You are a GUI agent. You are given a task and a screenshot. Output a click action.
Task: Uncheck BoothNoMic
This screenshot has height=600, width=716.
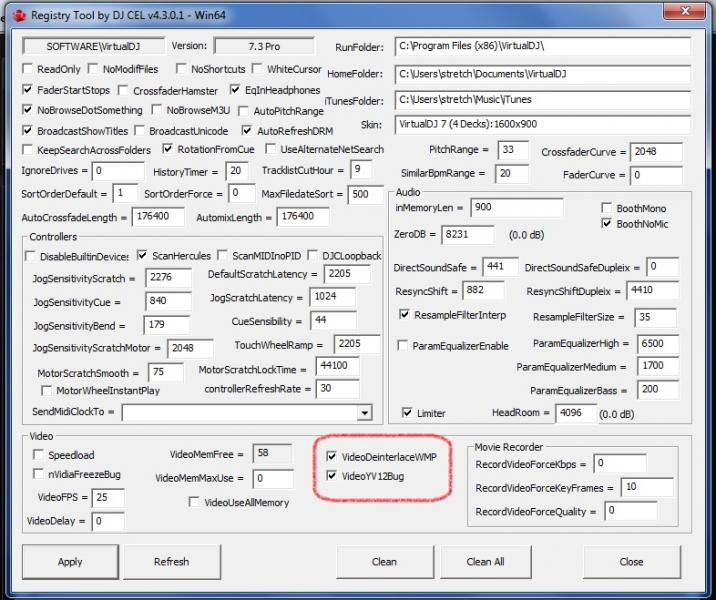[x=606, y=224]
